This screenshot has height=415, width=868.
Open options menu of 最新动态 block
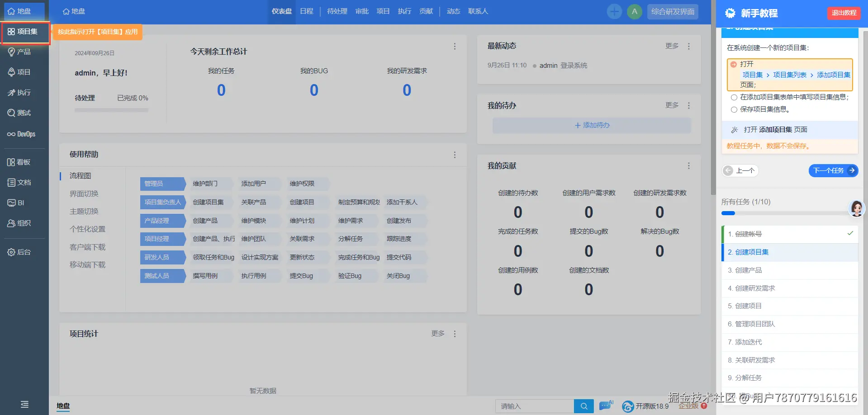click(689, 46)
